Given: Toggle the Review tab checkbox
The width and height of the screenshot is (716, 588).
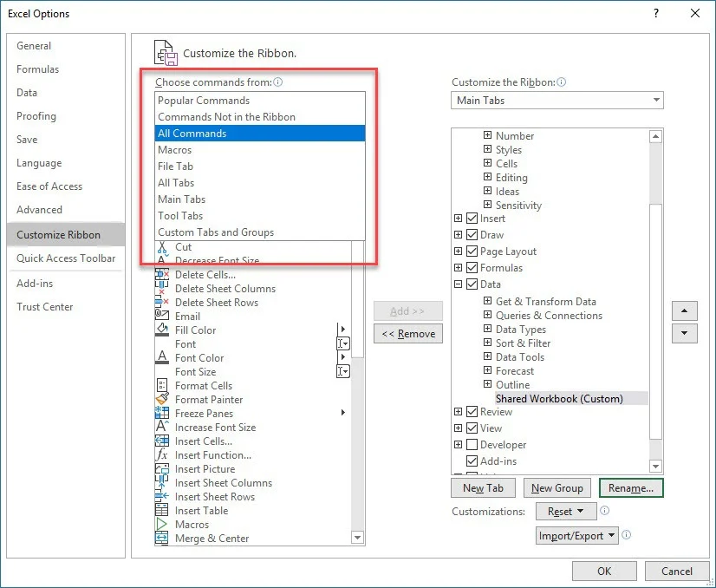Looking at the screenshot, I should point(472,412).
